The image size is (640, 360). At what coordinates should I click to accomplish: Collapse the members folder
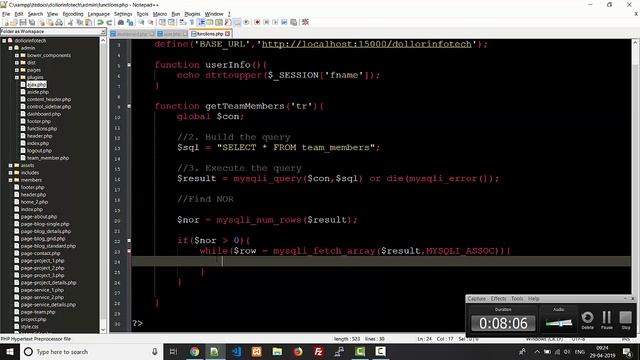tap(11, 180)
